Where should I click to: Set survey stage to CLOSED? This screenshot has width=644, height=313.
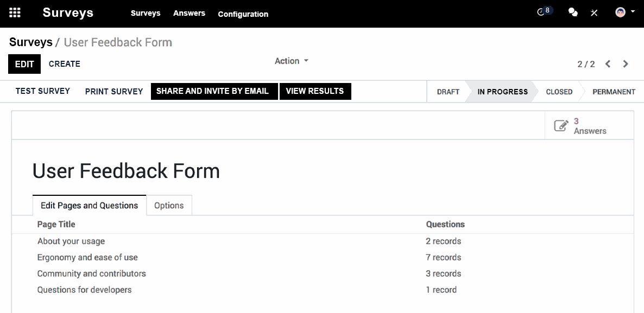[559, 92]
